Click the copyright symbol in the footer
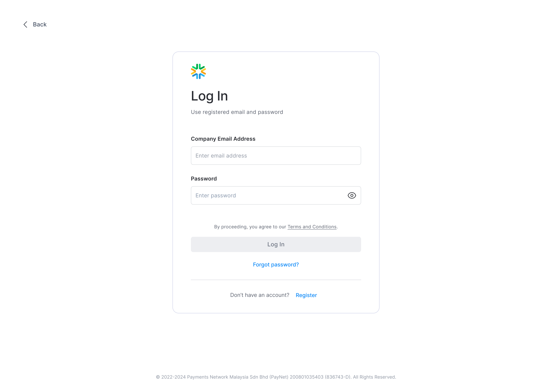 (x=158, y=377)
